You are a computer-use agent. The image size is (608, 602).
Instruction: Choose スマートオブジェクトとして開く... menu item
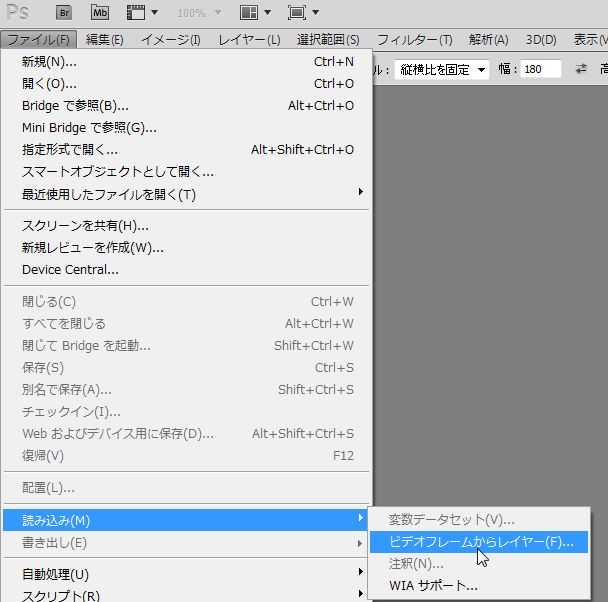tap(188, 172)
